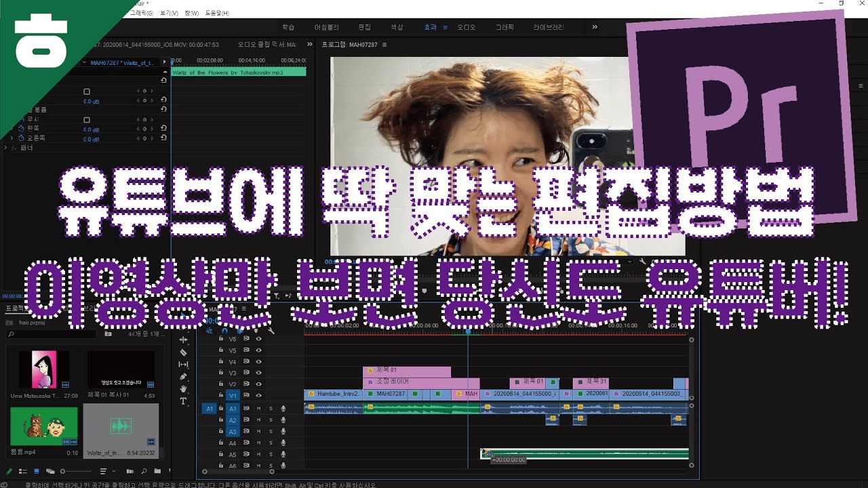Screen dimensions: 868x488
Task: Click the green pencil writable-project icon
Action: 9,471
